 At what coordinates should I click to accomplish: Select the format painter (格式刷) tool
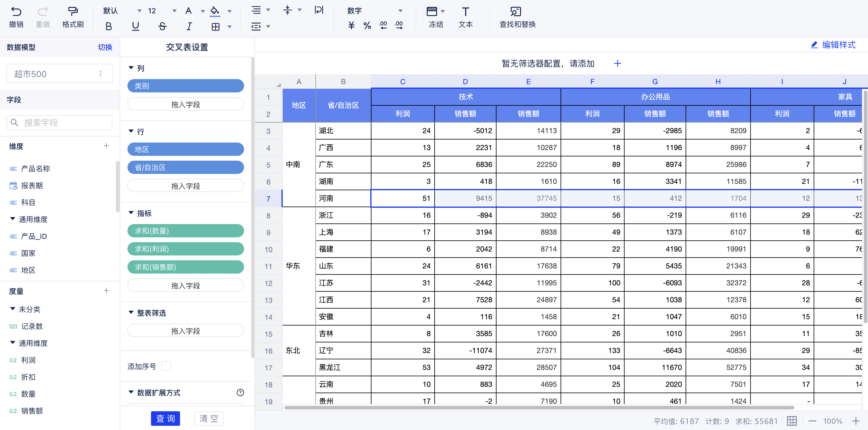(x=73, y=12)
